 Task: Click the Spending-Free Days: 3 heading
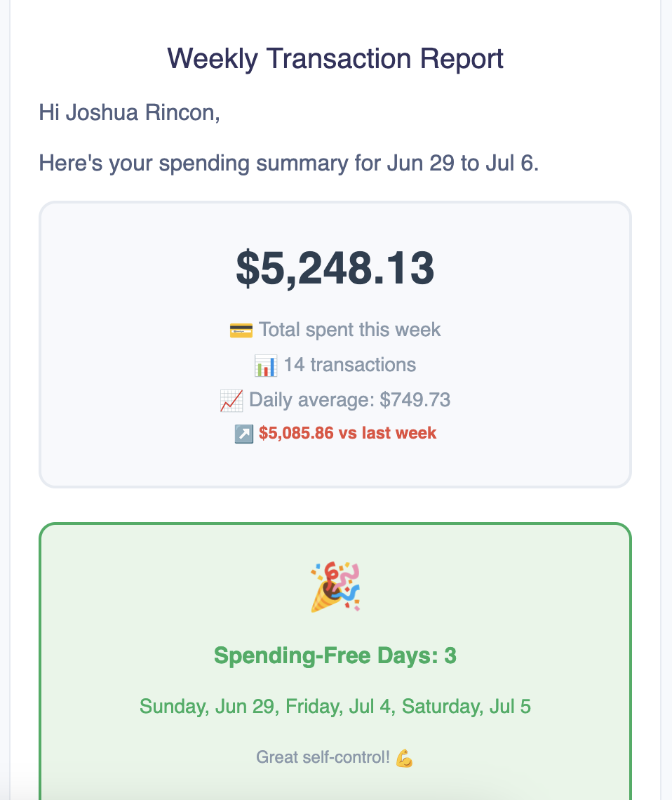pyautogui.click(x=335, y=656)
